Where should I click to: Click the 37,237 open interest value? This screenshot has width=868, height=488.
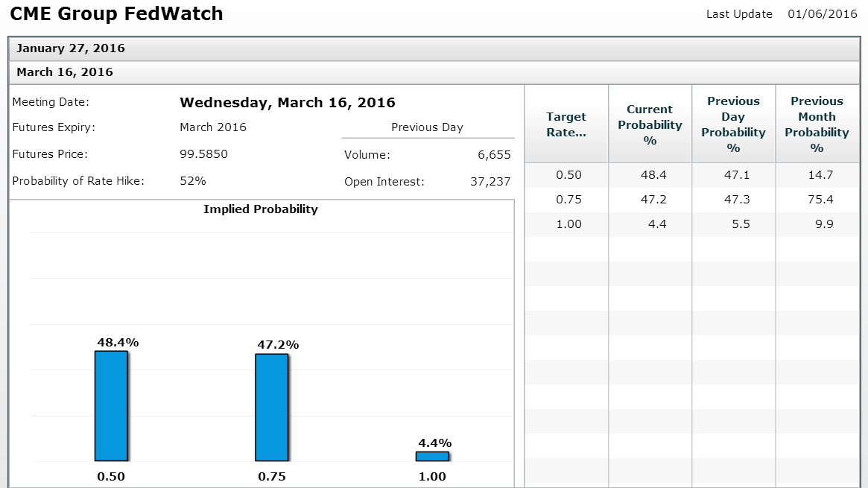(x=490, y=182)
